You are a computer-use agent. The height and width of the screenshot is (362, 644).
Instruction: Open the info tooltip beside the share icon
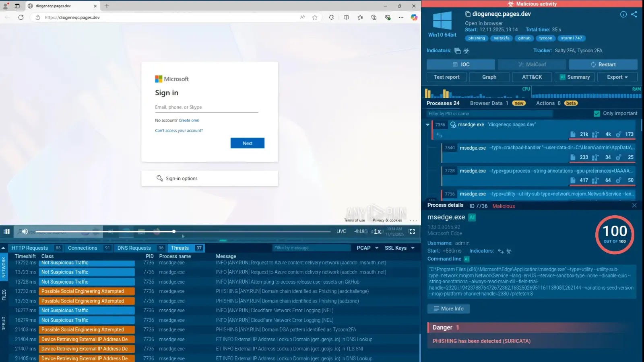623,14
